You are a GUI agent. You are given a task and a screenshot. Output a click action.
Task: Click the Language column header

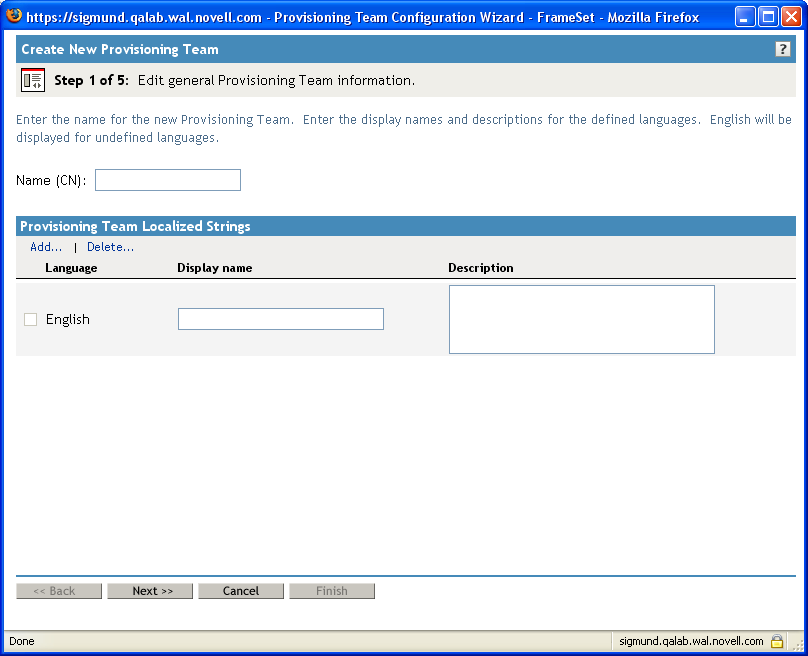click(71, 268)
